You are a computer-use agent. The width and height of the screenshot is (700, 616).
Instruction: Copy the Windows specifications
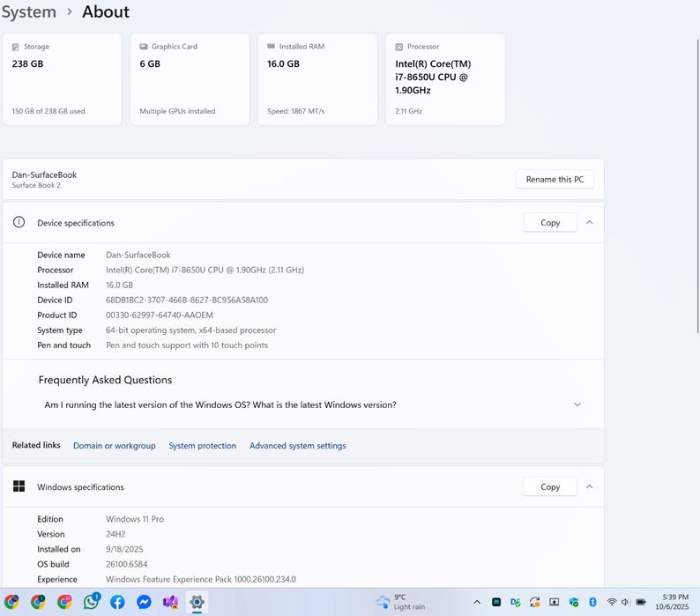point(550,486)
